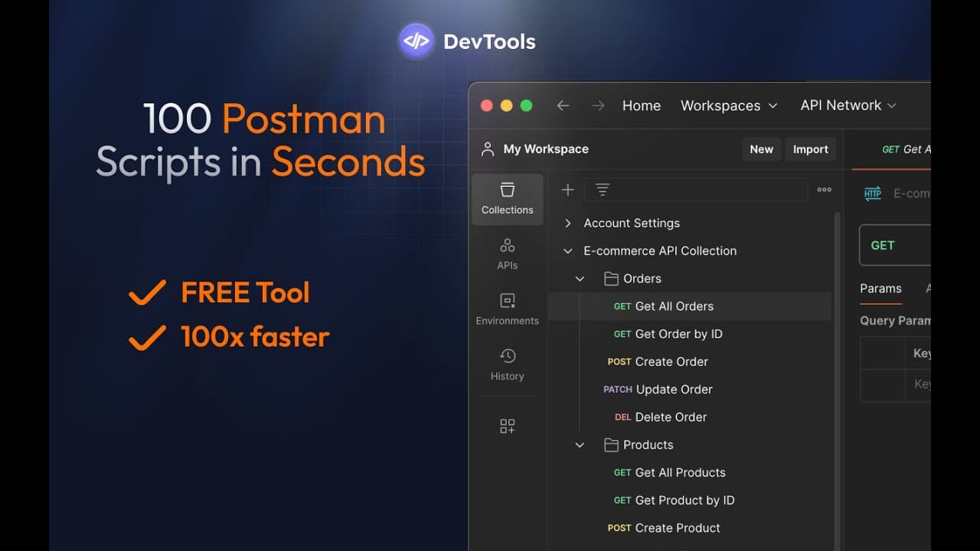Click the "FREE Tool" text
This screenshot has height=551, width=980.
[x=245, y=292]
